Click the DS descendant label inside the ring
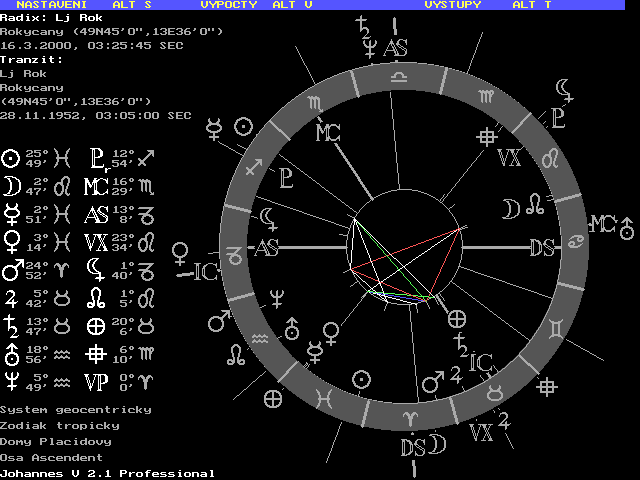640x480 pixels. [542, 248]
